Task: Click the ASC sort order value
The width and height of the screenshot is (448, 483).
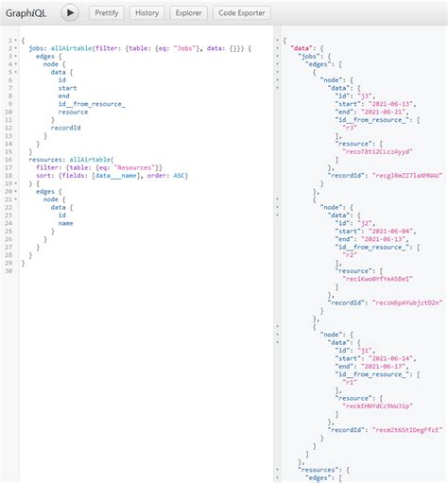Action: click(179, 176)
